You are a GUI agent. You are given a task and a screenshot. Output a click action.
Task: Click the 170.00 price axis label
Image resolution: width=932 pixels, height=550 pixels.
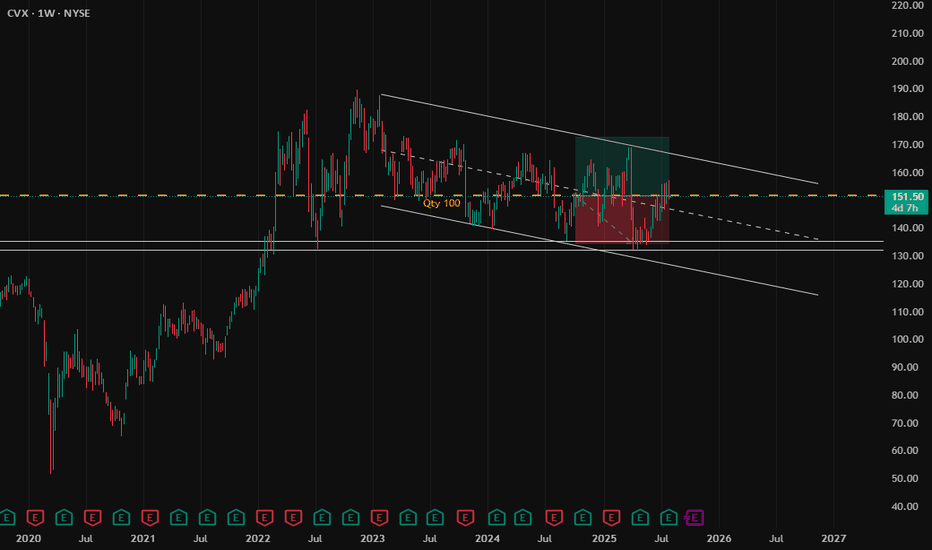point(908,144)
